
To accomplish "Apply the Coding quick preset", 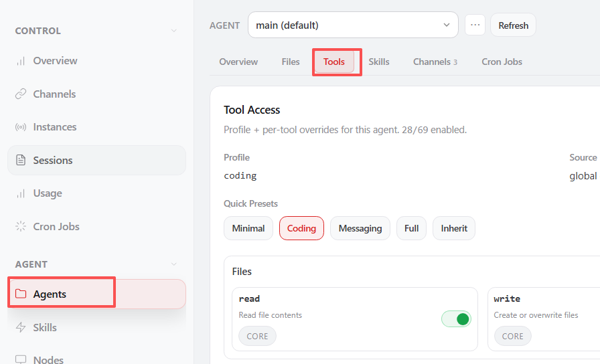I will [301, 228].
